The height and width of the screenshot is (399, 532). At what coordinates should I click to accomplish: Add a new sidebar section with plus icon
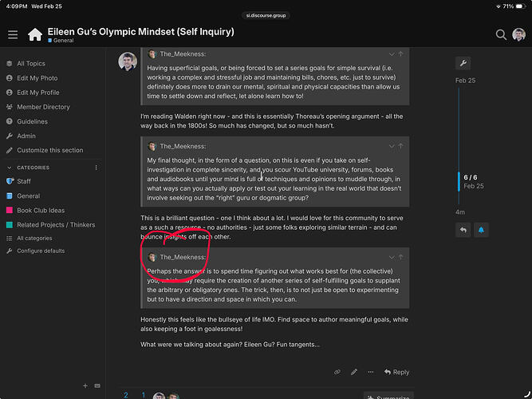[85, 385]
